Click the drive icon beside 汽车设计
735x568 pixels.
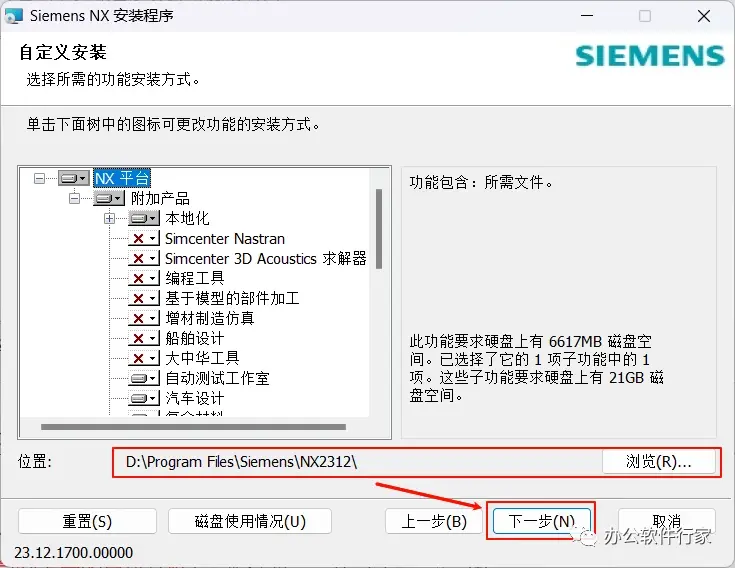[x=144, y=398]
